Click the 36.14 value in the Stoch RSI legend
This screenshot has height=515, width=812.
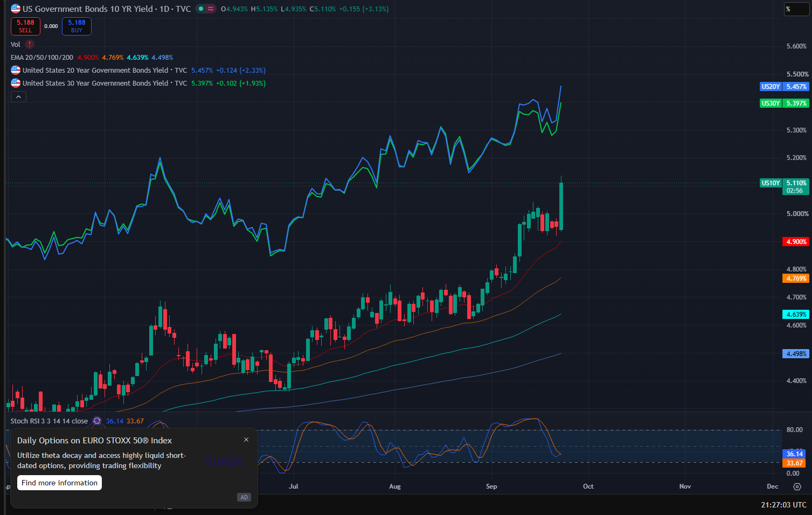[115, 421]
